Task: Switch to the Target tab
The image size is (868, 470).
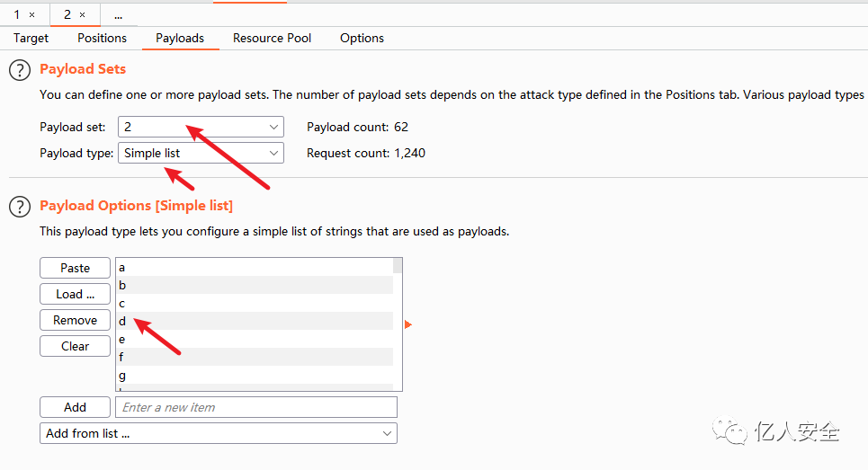Action: (31, 38)
